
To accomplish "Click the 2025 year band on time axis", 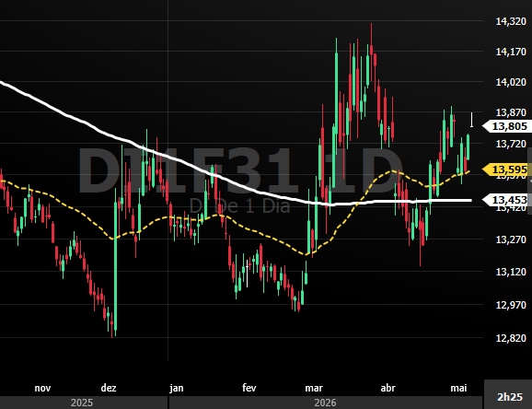I will tap(84, 403).
